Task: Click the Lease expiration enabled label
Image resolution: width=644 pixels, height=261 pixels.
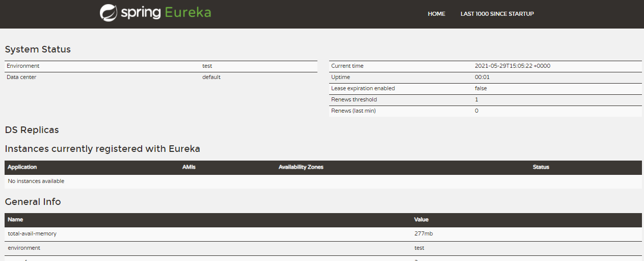Action: click(363, 89)
